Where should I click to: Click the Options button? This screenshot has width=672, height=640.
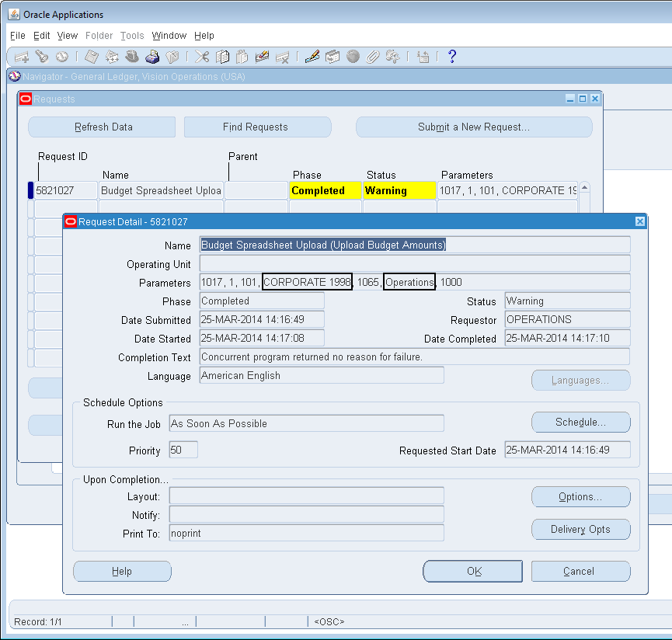pos(580,496)
